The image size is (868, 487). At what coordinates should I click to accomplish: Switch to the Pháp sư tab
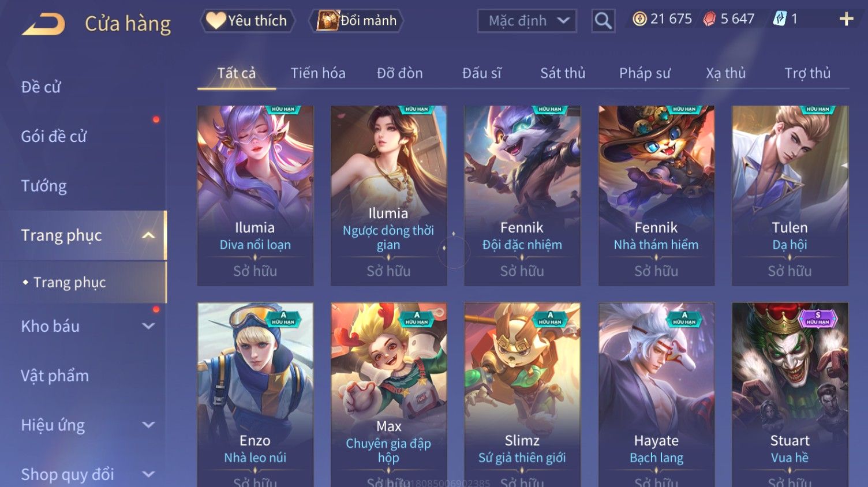point(645,73)
